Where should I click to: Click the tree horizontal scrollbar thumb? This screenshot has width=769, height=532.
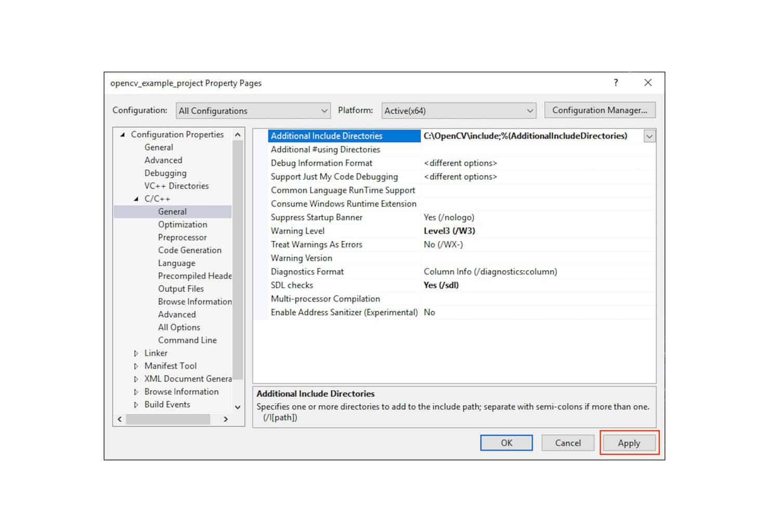[x=167, y=419]
